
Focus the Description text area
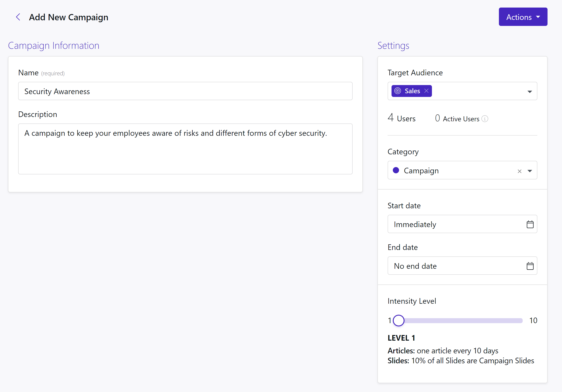(185, 149)
